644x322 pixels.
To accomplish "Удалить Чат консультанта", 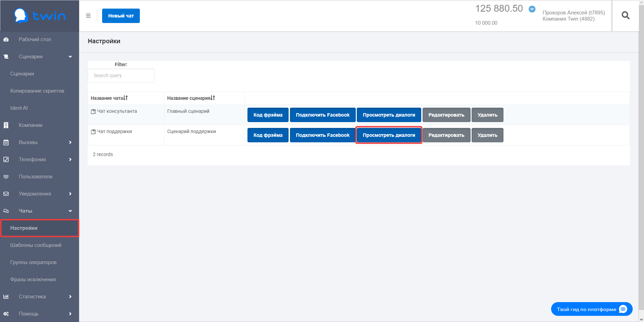I will tap(487, 115).
